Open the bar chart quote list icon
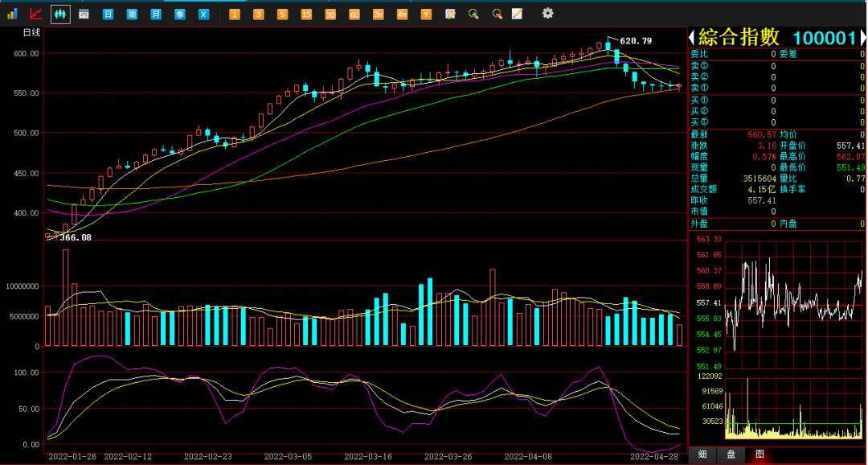868x465 pixels. 12,14
